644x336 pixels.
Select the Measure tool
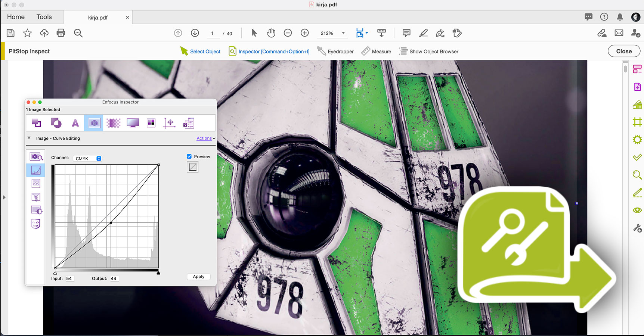pyautogui.click(x=376, y=52)
